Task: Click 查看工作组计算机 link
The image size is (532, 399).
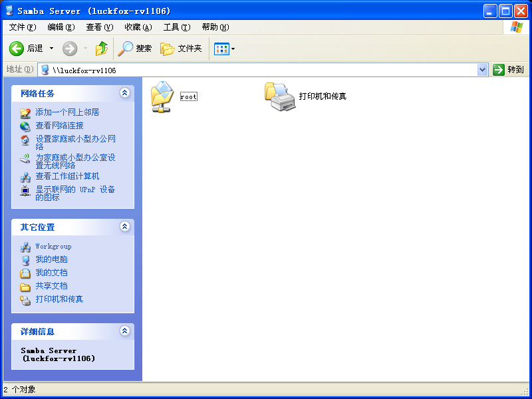Action: click(x=67, y=176)
